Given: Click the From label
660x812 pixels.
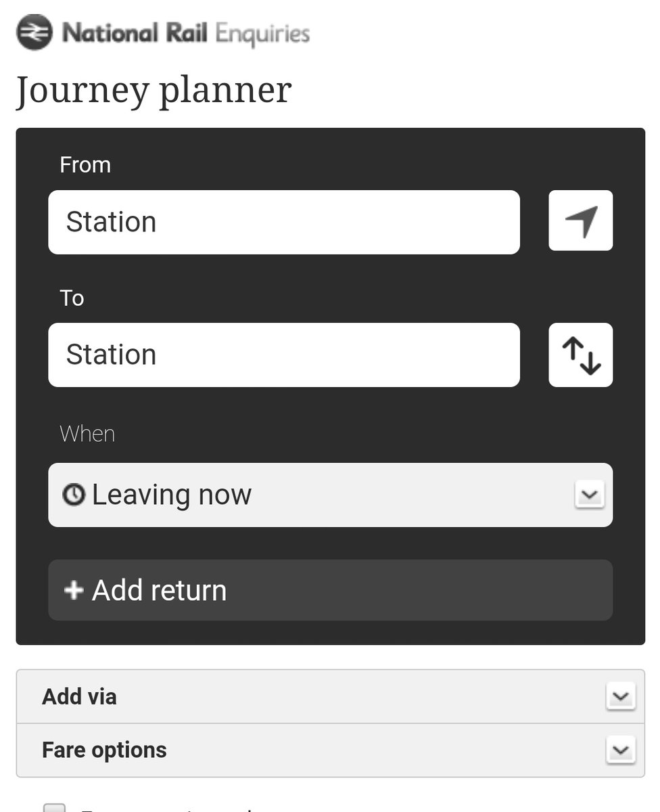Looking at the screenshot, I should [x=85, y=165].
